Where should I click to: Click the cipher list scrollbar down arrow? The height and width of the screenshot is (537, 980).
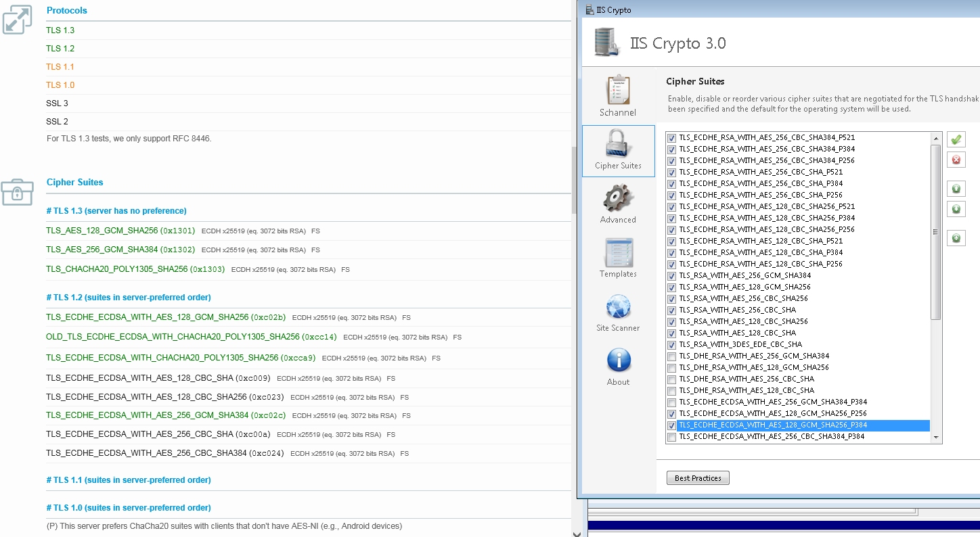(936, 438)
